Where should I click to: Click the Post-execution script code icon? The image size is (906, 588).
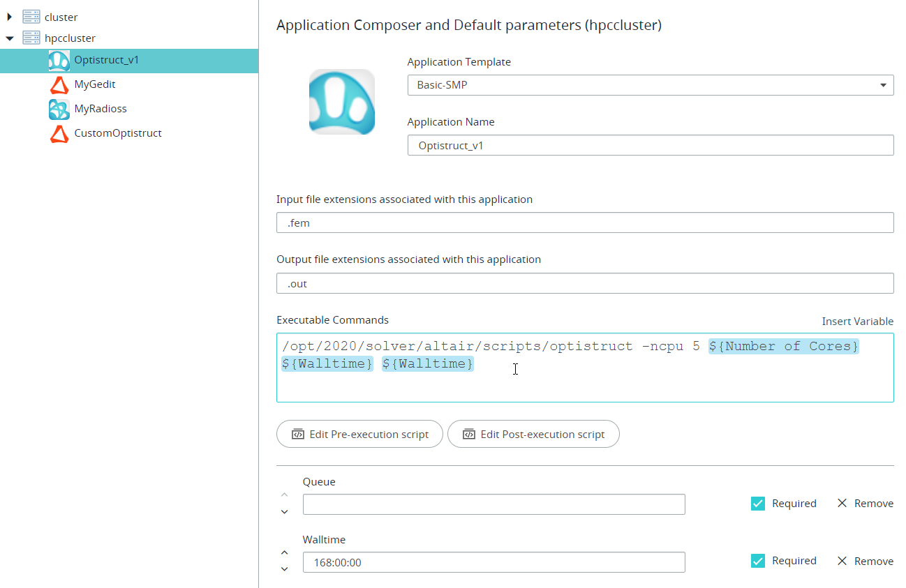click(x=468, y=434)
